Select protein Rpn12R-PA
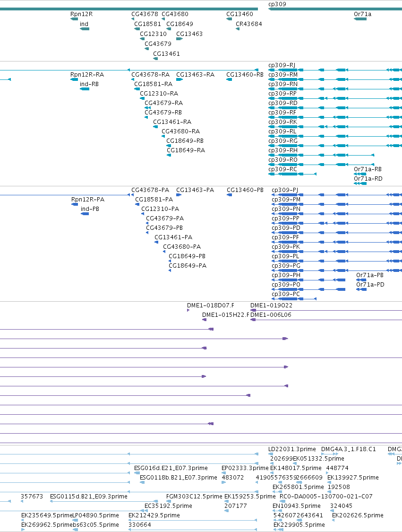402x532 pixels. (88, 200)
